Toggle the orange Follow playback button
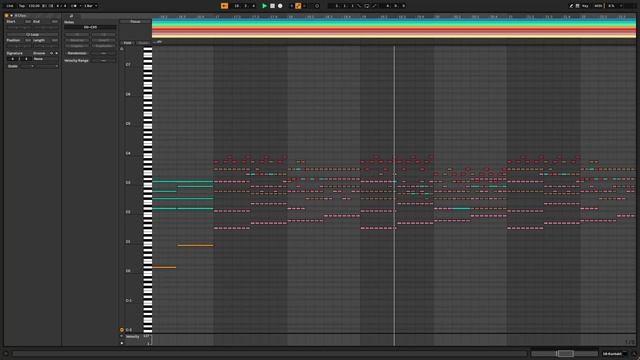 coord(224,6)
